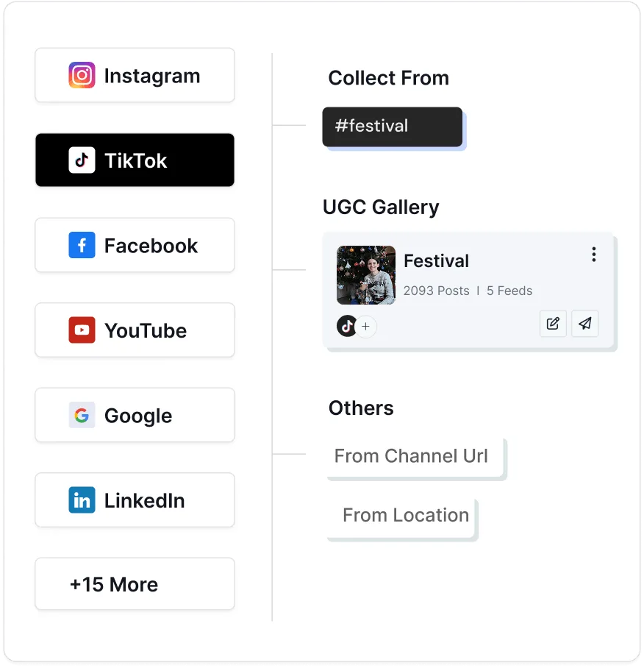Click the round TikTok source badge on Festival card
The image size is (644, 668).
pos(347,327)
